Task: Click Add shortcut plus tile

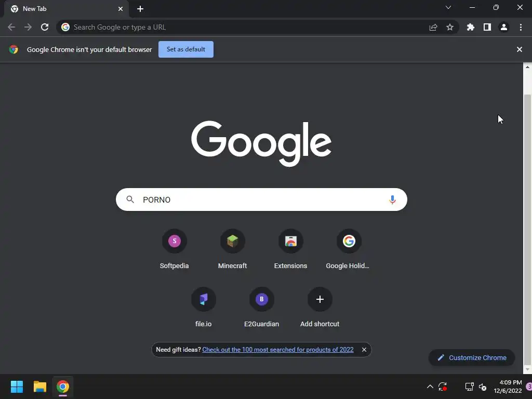Action: coord(320,308)
